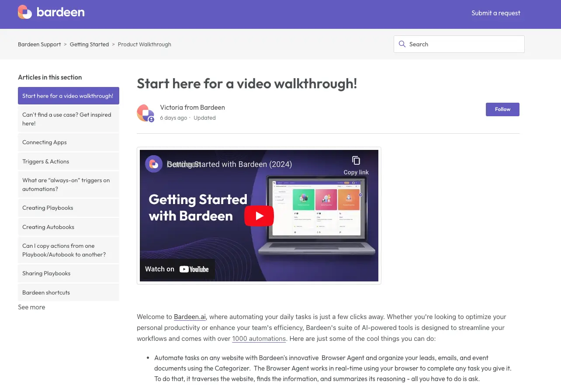Click the Bardeen channel avatar on video
The image size is (561, 392).
[154, 164]
